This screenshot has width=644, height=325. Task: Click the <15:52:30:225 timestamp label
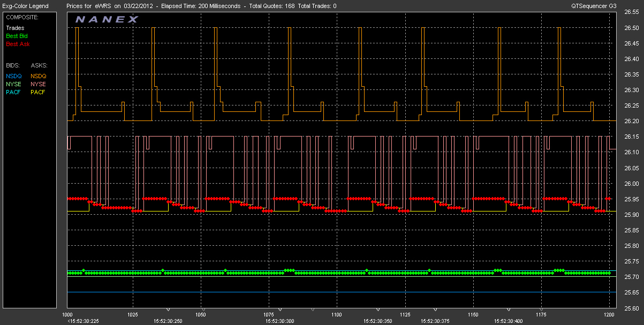[x=84, y=321]
